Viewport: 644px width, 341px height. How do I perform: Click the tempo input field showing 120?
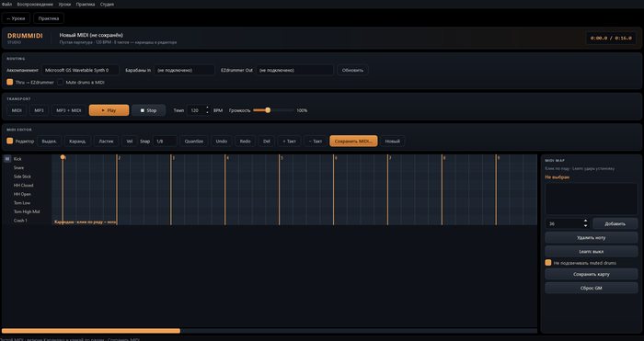(x=196, y=110)
